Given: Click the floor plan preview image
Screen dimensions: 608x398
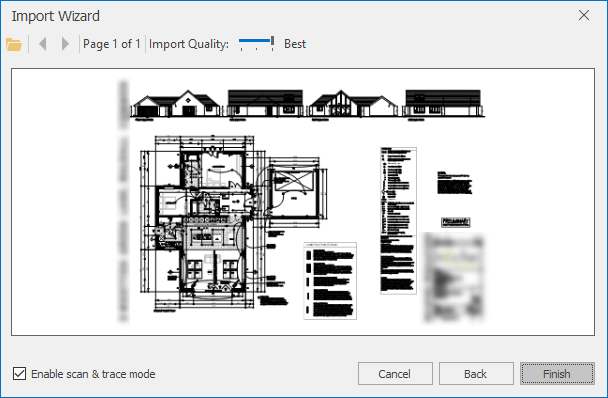Looking at the screenshot, I should click(x=303, y=202).
